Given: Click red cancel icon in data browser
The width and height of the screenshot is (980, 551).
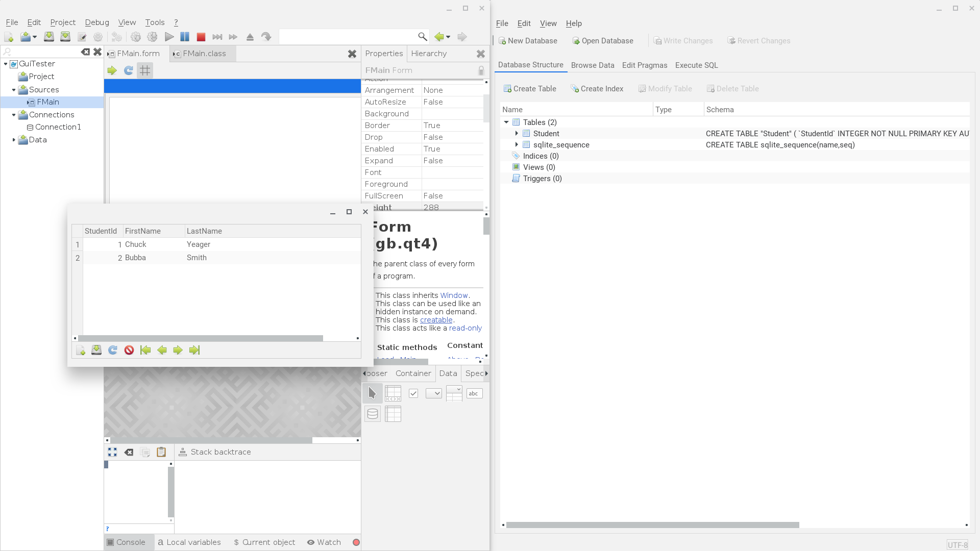Looking at the screenshot, I should [129, 350].
